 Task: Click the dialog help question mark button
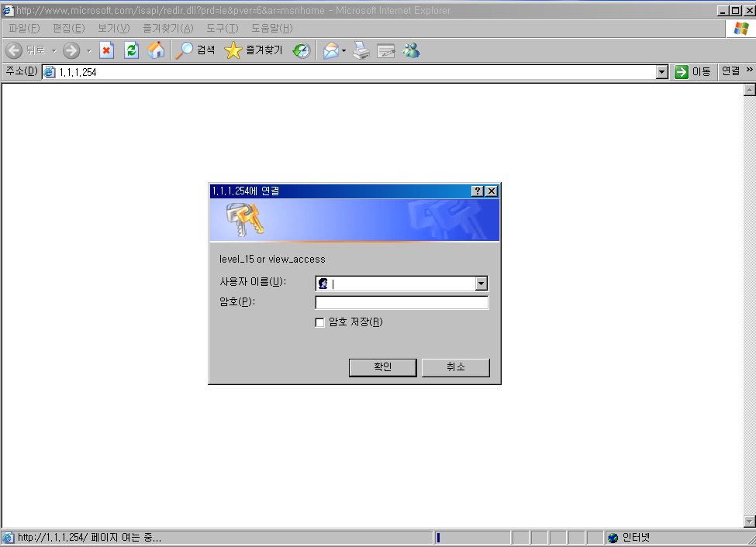(478, 191)
